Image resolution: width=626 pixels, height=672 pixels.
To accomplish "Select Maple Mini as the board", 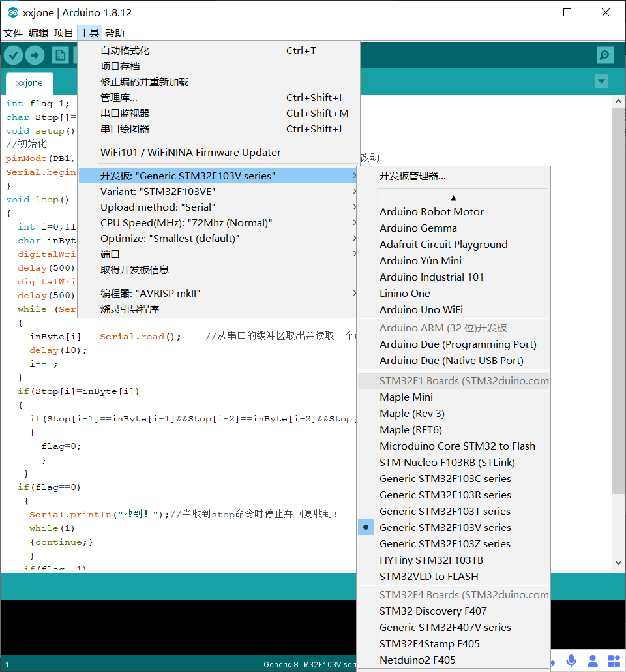I will coord(404,397).
